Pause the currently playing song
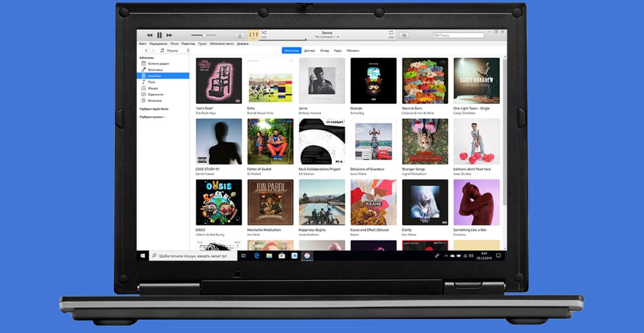The image size is (644, 333). click(159, 35)
